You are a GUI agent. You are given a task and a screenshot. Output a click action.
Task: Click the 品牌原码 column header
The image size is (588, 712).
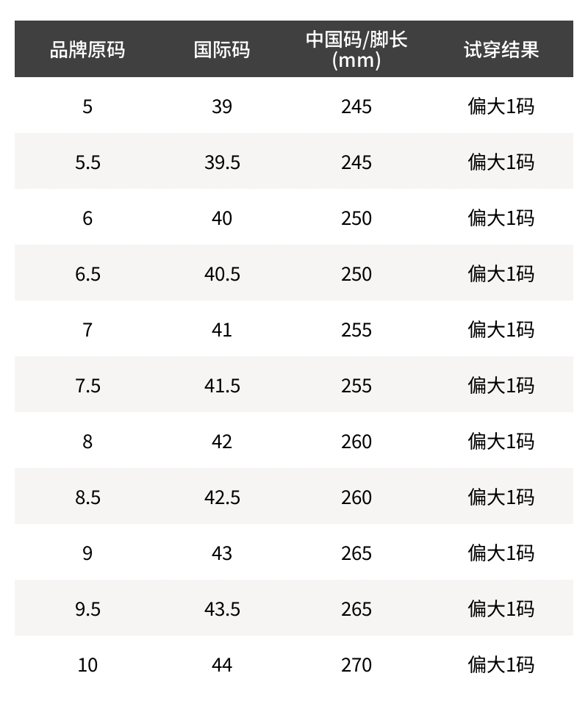[87, 50]
